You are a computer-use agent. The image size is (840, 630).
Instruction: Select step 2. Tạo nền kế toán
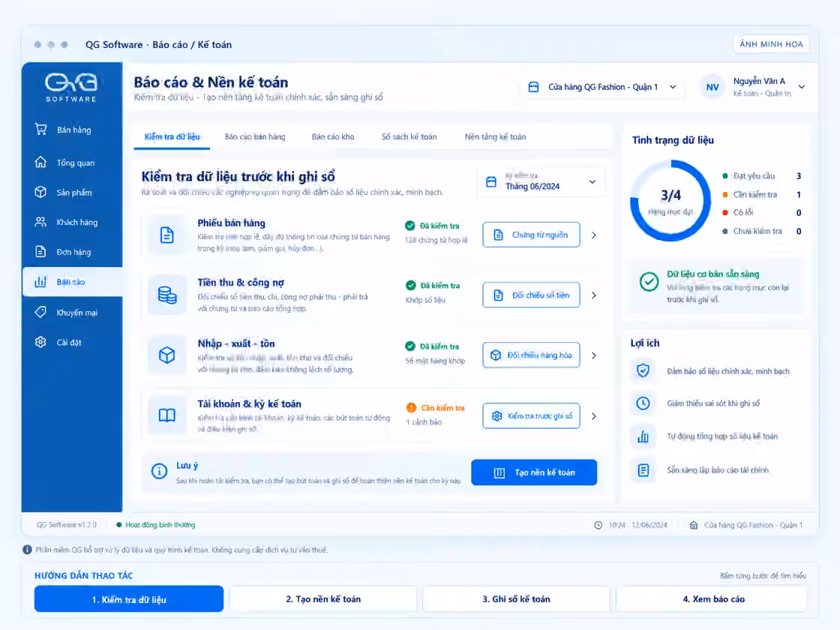323,599
